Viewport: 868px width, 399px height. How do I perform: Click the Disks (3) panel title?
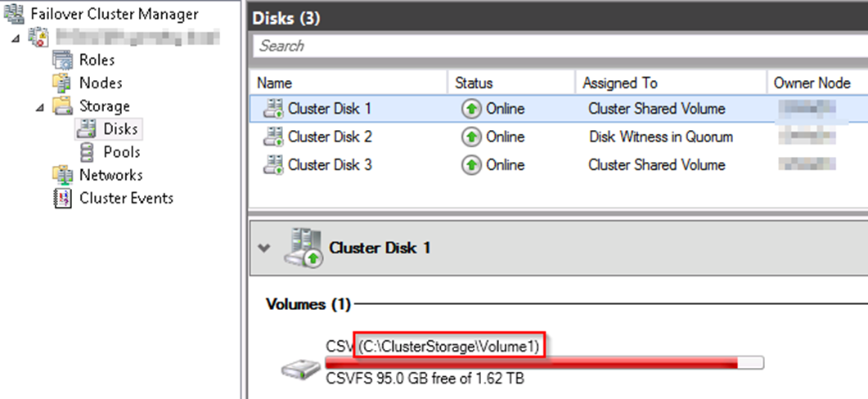(286, 18)
